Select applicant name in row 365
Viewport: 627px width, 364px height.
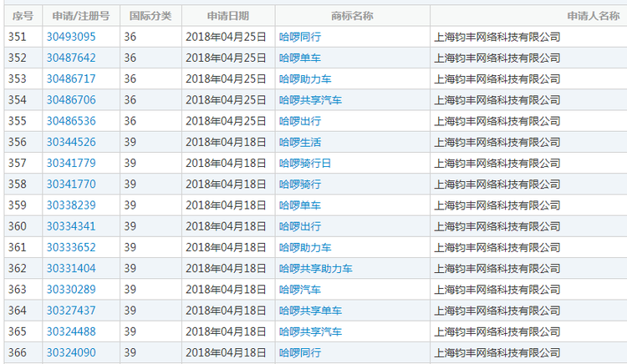(497, 332)
